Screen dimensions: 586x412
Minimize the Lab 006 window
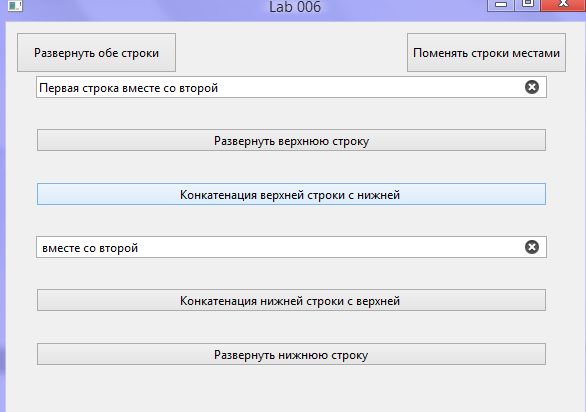pyautogui.click(x=501, y=5)
